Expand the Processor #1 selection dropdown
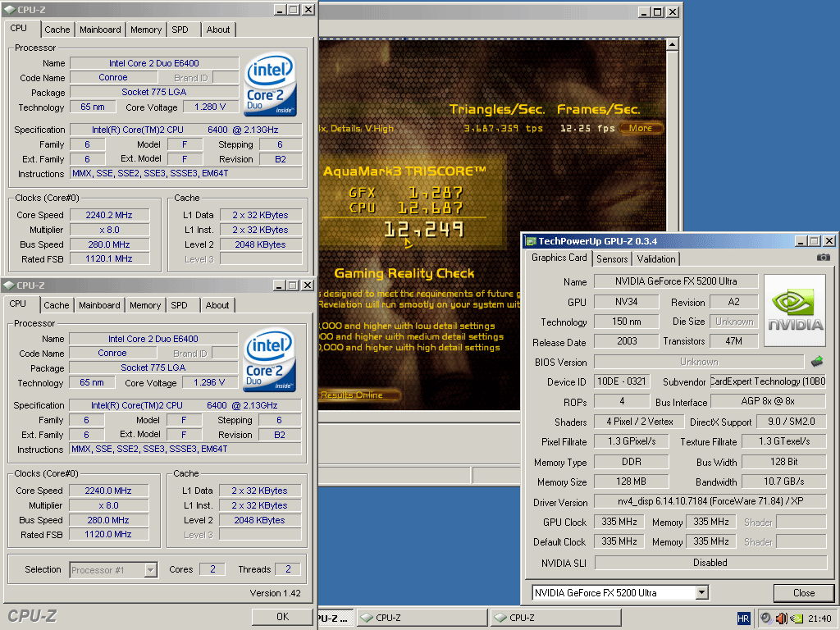The width and height of the screenshot is (840, 630). pos(151,569)
